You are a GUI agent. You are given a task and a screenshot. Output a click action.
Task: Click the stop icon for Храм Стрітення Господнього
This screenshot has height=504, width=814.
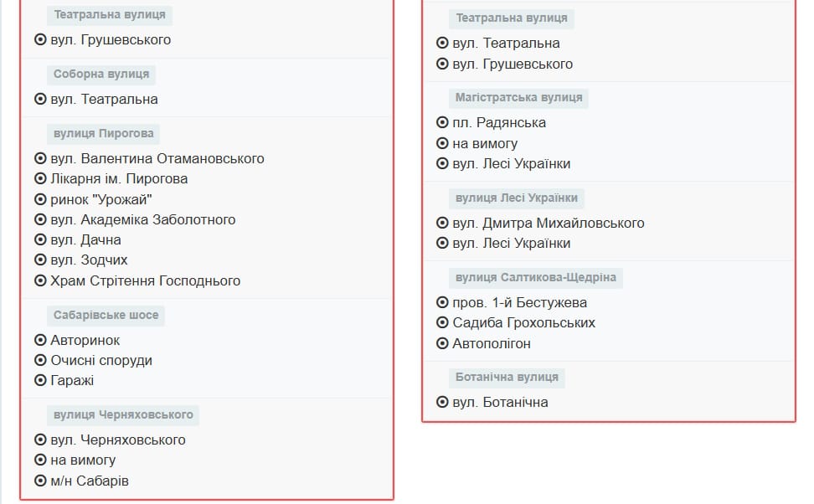pyautogui.click(x=39, y=281)
